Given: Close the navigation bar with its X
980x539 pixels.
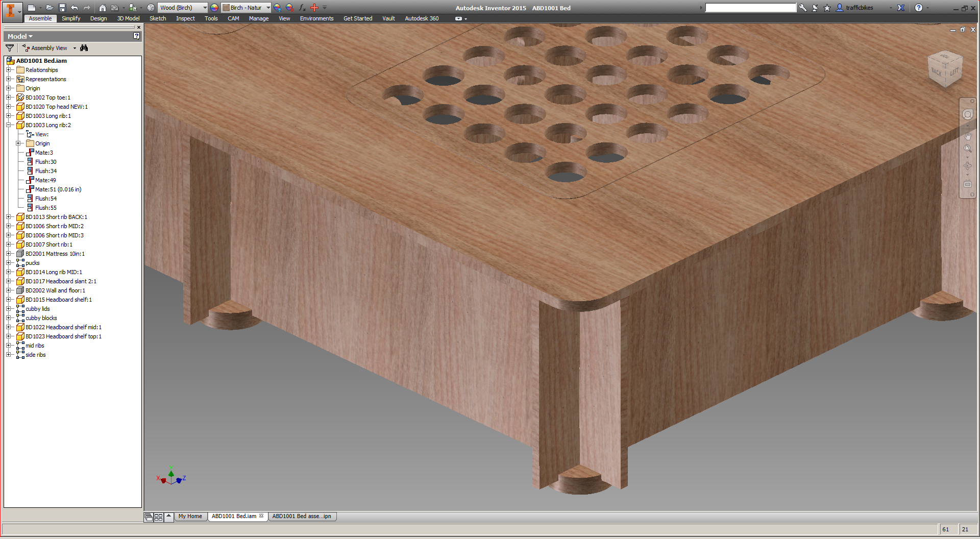Looking at the screenshot, I should (972, 101).
